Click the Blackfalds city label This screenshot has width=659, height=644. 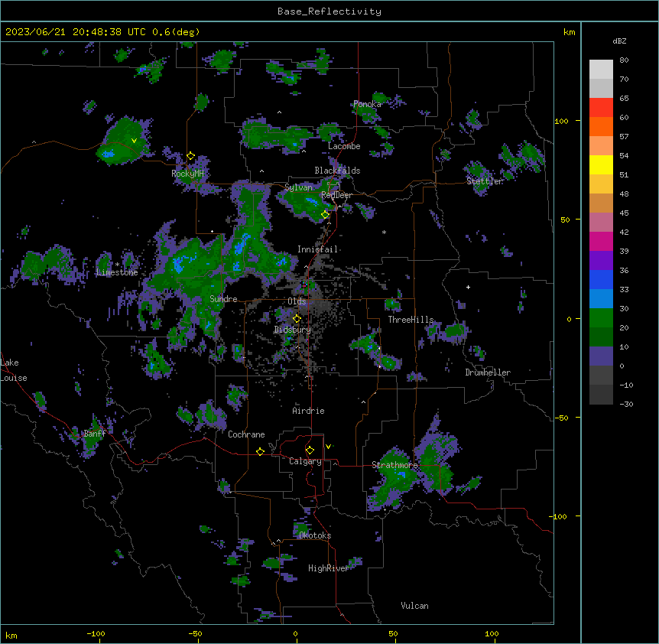click(337, 171)
